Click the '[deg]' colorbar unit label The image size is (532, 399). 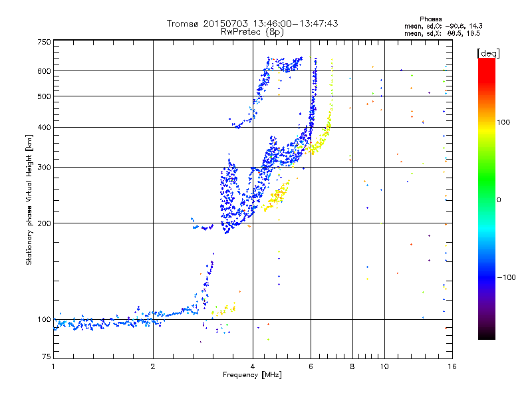point(488,53)
